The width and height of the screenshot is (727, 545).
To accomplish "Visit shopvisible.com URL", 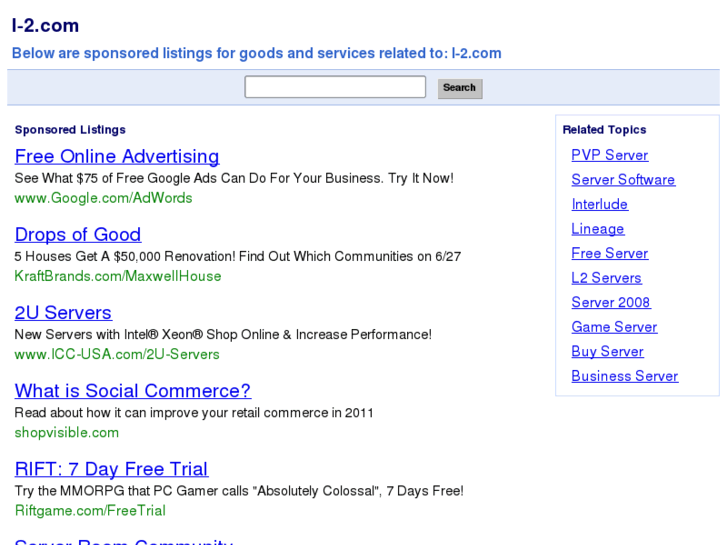I will click(67, 433).
